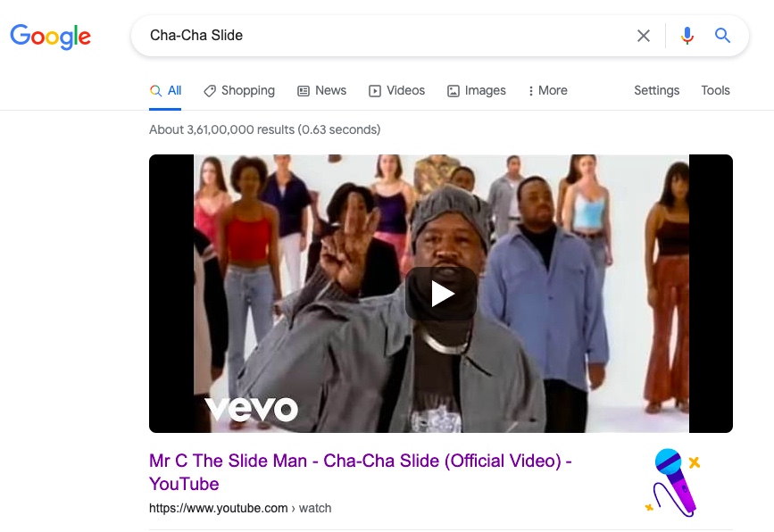The image size is (774, 532).
Task: Click the purple microphone doodle icon
Action: pos(672,482)
